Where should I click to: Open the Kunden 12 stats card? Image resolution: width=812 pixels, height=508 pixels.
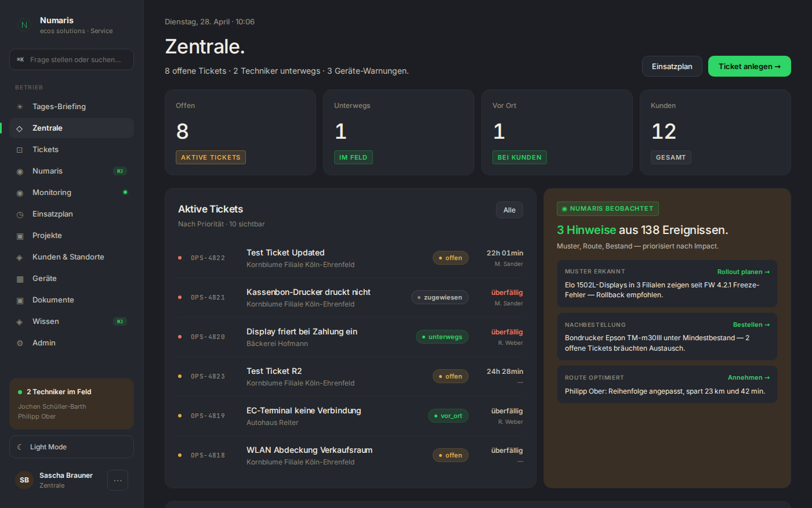715,132
